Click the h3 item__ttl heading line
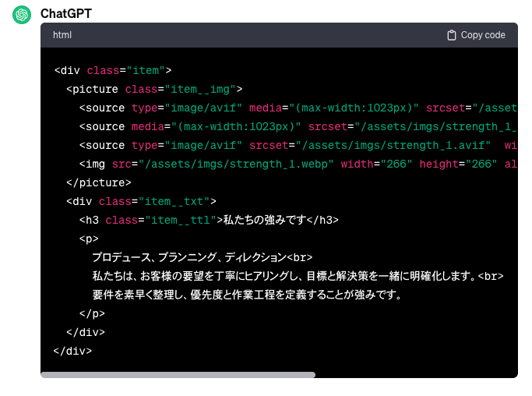 (x=209, y=220)
